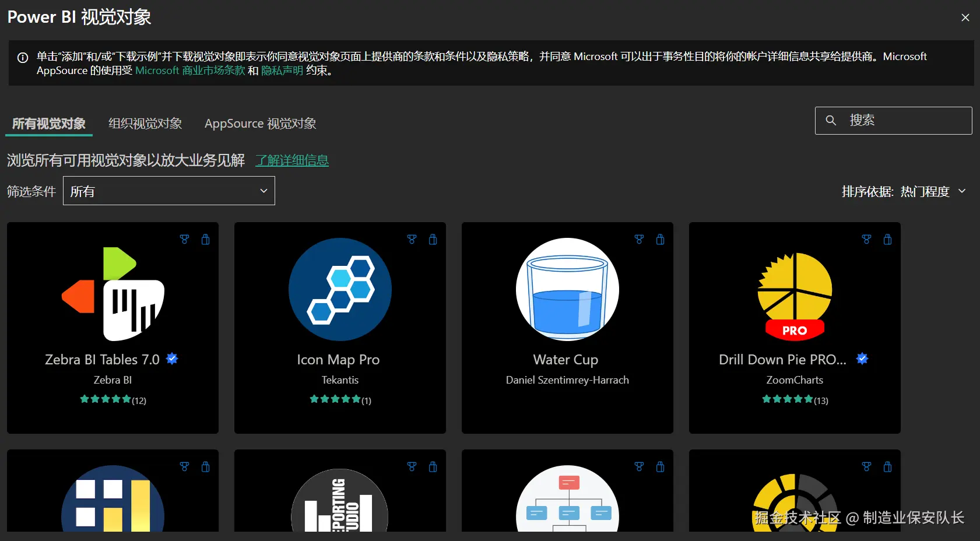
Task: Follow the 了解详细信息 link
Action: pos(292,160)
